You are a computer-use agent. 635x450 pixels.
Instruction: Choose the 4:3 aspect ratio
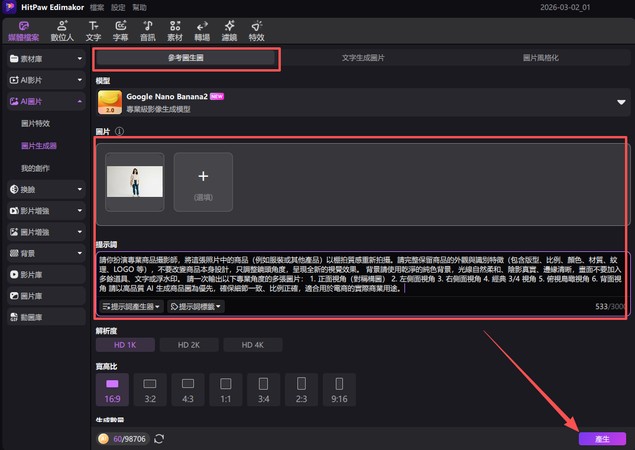coord(188,390)
